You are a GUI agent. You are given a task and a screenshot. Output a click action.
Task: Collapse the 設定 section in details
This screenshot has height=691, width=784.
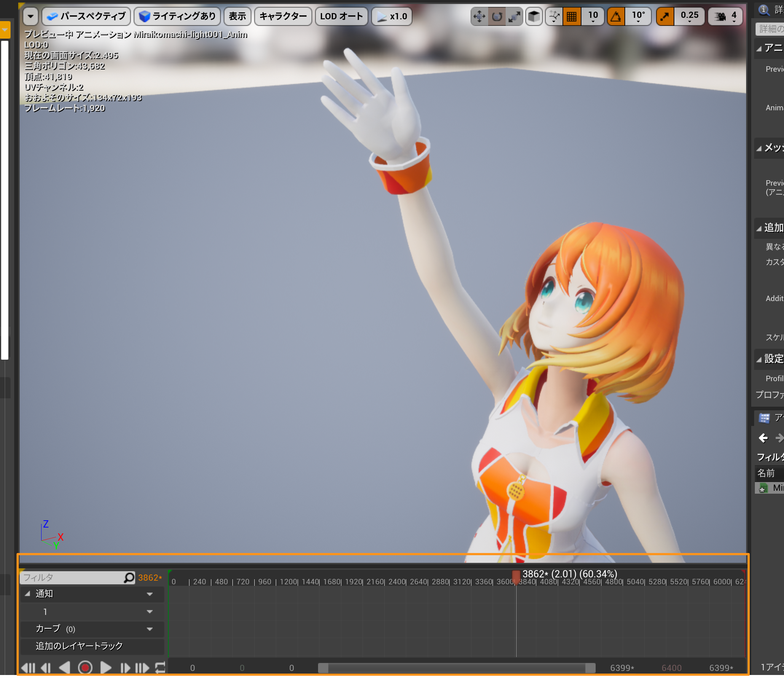pyautogui.click(x=759, y=359)
